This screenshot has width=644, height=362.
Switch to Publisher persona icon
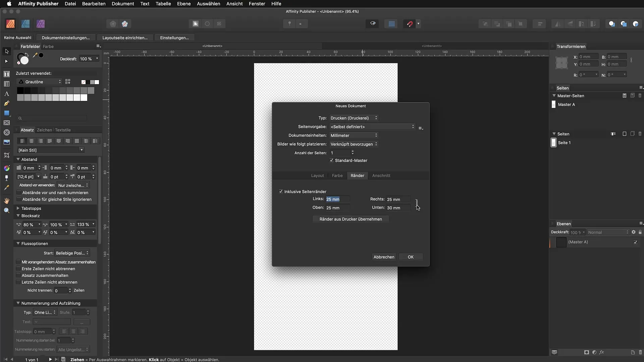coord(10,24)
